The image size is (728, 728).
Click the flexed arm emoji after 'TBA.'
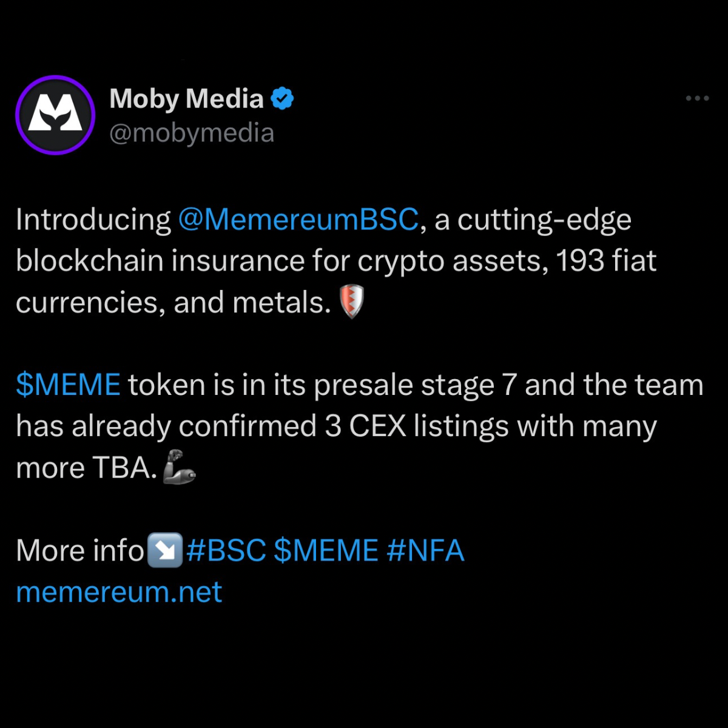click(179, 467)
